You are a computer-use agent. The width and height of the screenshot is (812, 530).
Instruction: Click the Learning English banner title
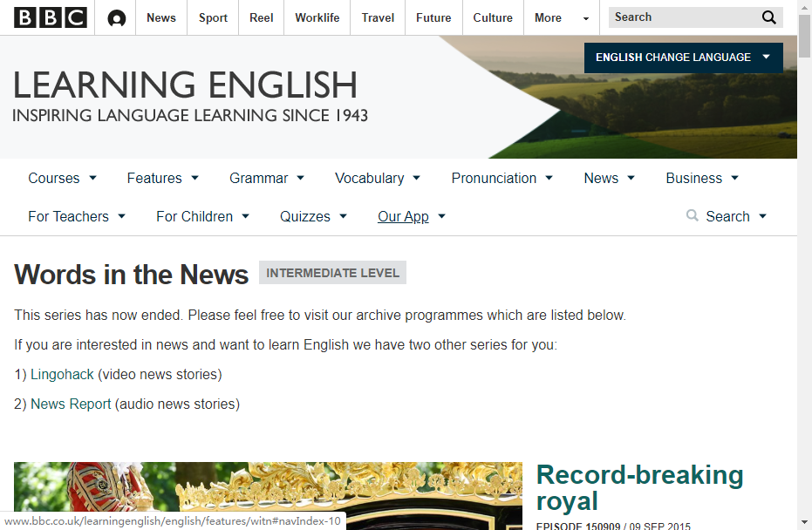185,85
